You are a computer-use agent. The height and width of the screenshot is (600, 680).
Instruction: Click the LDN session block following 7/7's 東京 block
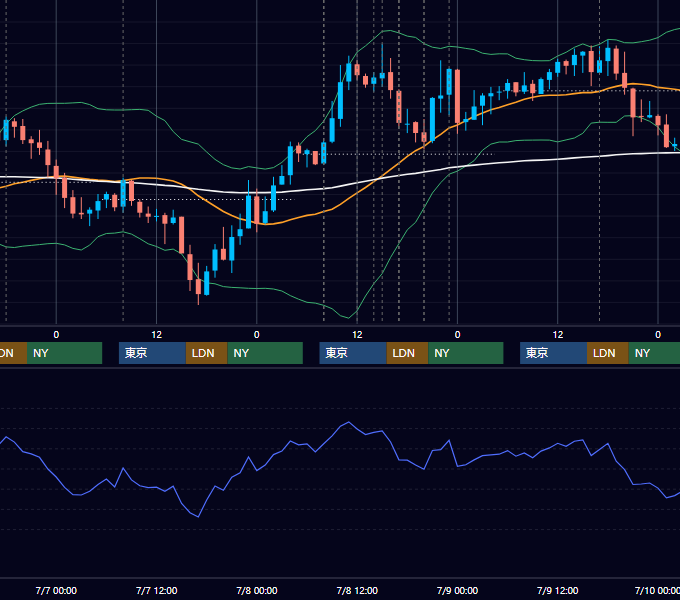tap(206, 353)
